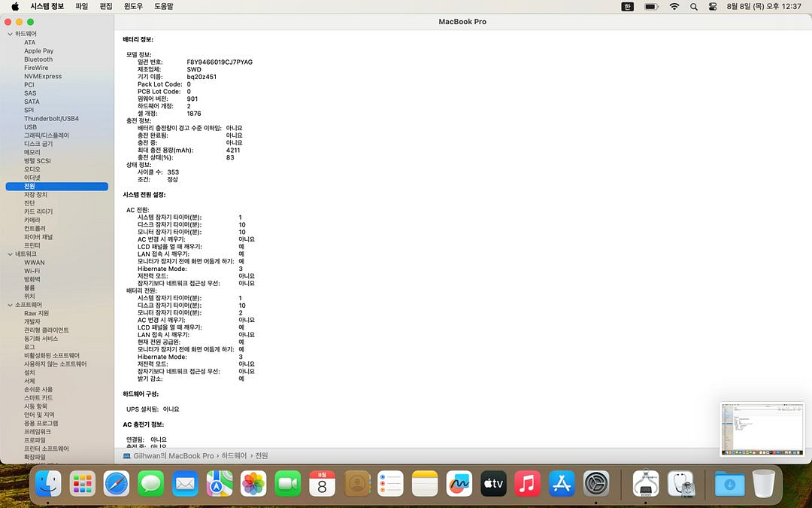Open the 파일 menu
The image size is (812, 508).
pyautogui.click(x=82, y=7)
